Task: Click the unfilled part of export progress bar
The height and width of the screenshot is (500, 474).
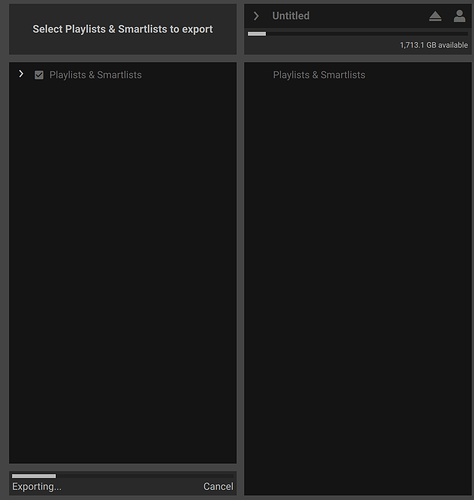Action: point(145,476)
